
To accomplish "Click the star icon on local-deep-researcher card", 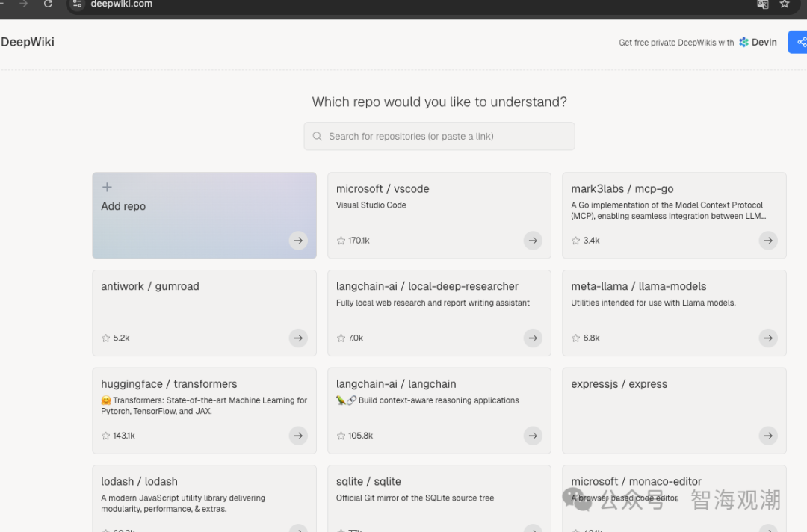I will pos(341,338).
